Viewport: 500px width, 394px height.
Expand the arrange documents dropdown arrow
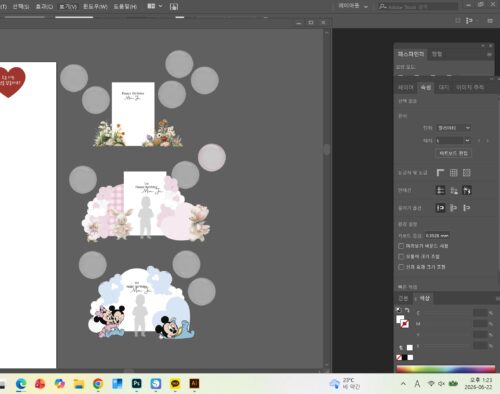160,6
